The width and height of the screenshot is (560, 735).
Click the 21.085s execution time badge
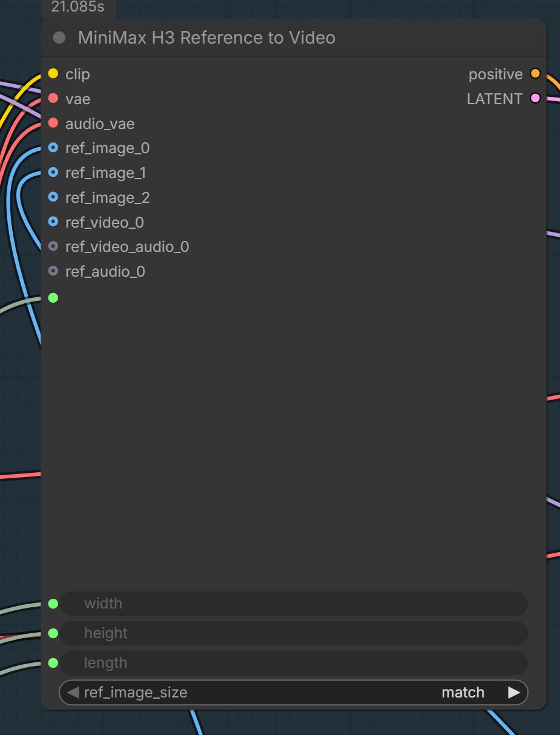tap(77, 8)
